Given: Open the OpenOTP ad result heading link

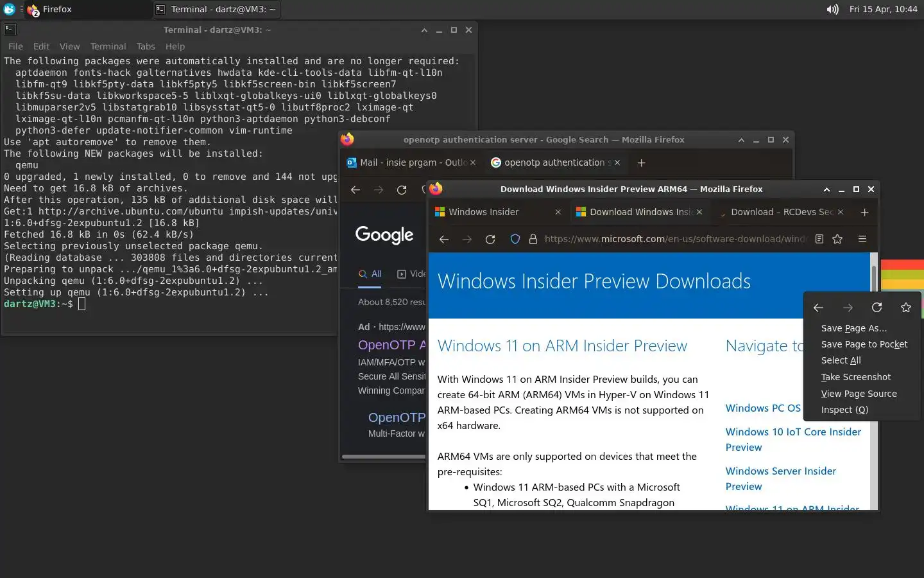Looking at the screenshot, I should [x=391, y=345].
